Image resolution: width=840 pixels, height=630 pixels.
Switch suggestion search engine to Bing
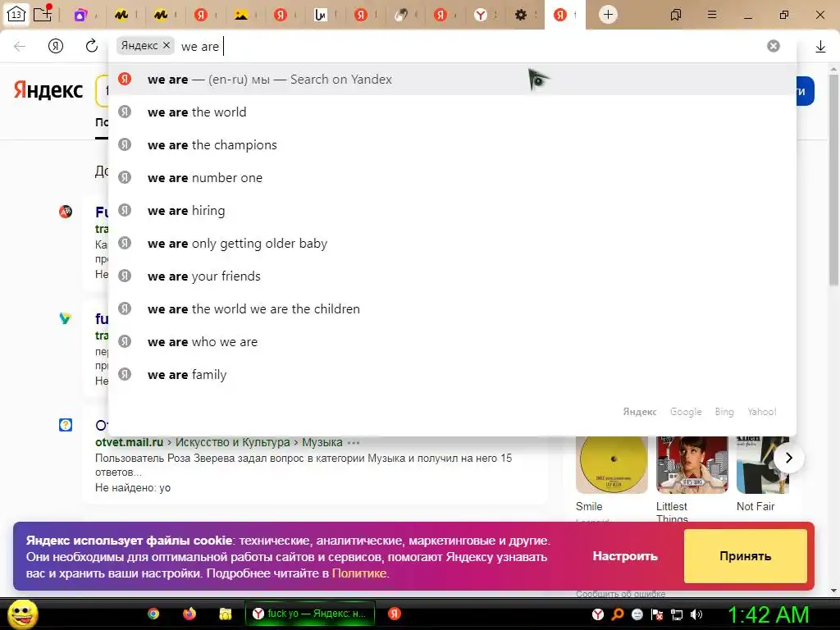coord(724,412)
